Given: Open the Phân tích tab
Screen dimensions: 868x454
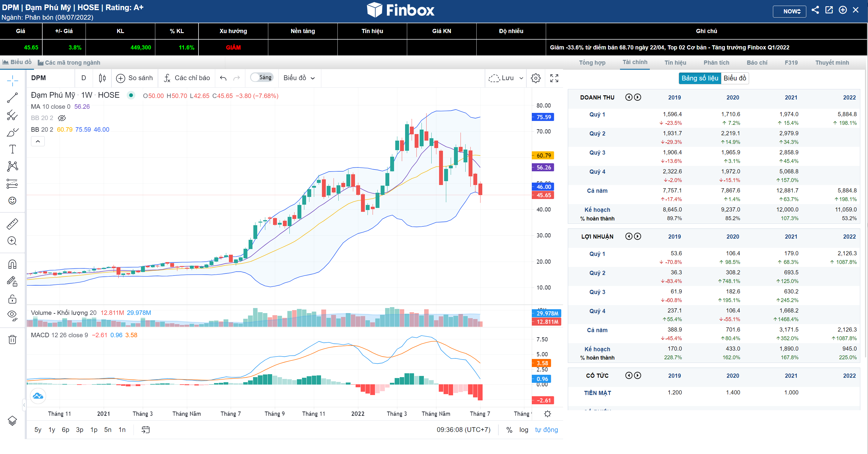Looking at the screenshot, I should click(716, 63).
